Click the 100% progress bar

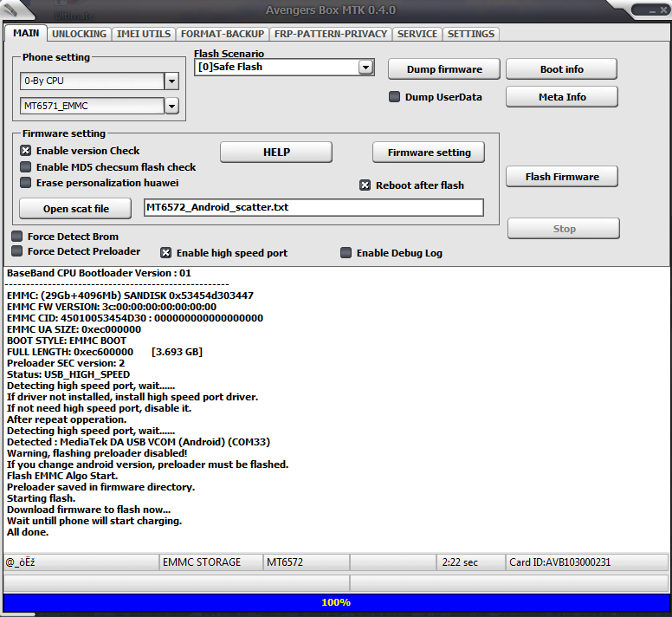(x=336, y=602)
